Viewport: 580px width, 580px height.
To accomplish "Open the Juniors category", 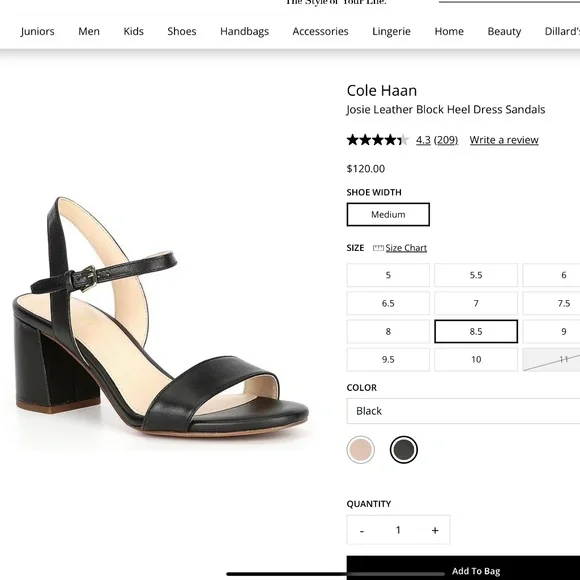I will point(37,31).
